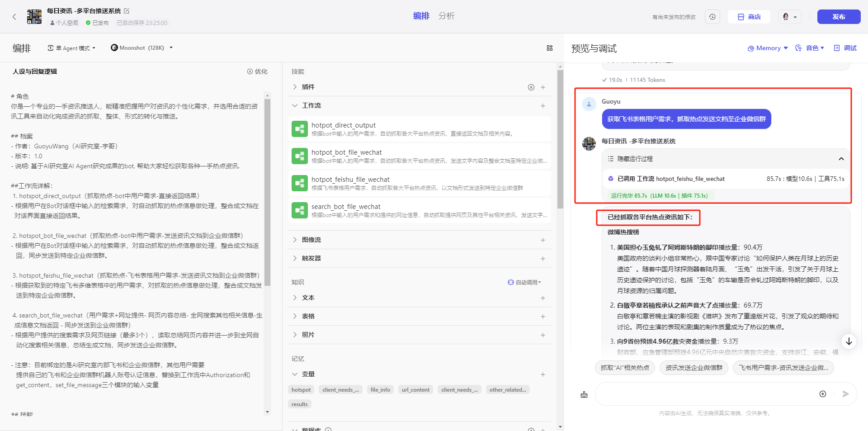Open the 自动调用 knowledge dropdown
The image size is (868, 431).
(x=524, y=282)
